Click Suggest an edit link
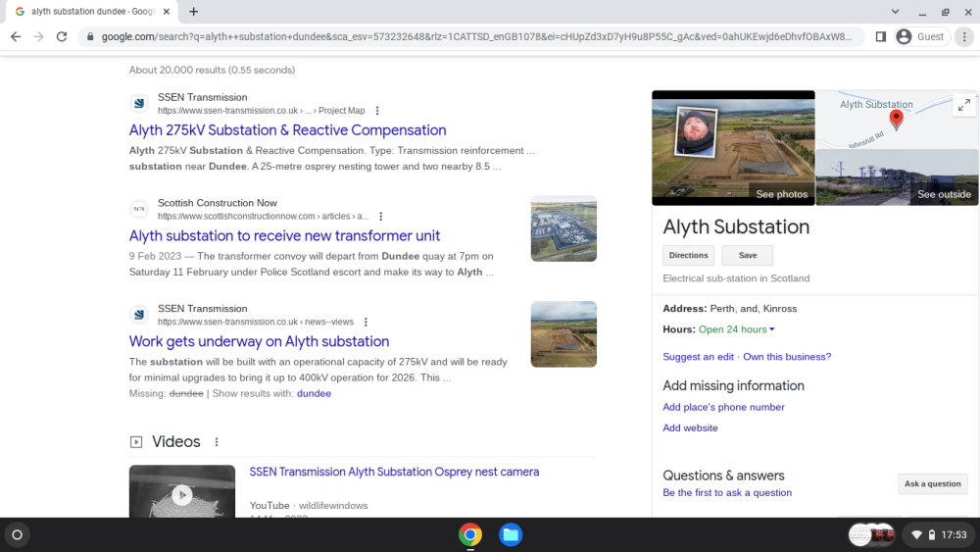980x552 pixels. point(698,357)
